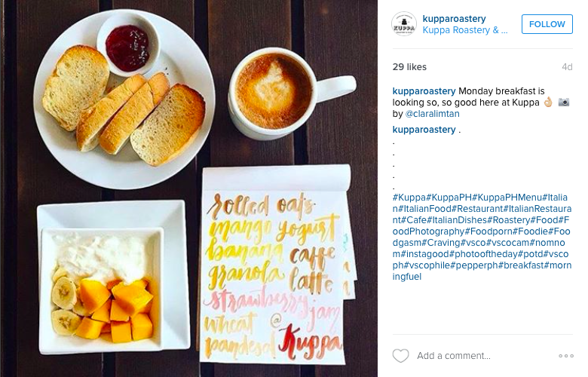The image size is (588, 377).
Task: Click the heart like icon
Action: click(400, 356)
